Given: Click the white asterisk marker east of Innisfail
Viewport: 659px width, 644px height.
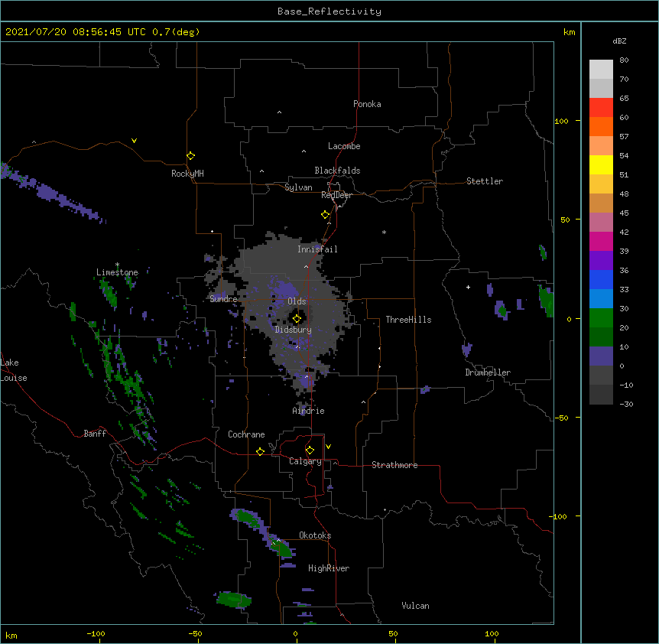Looking at the screenshot, I should pyautogui.click(x=384, y=232).
